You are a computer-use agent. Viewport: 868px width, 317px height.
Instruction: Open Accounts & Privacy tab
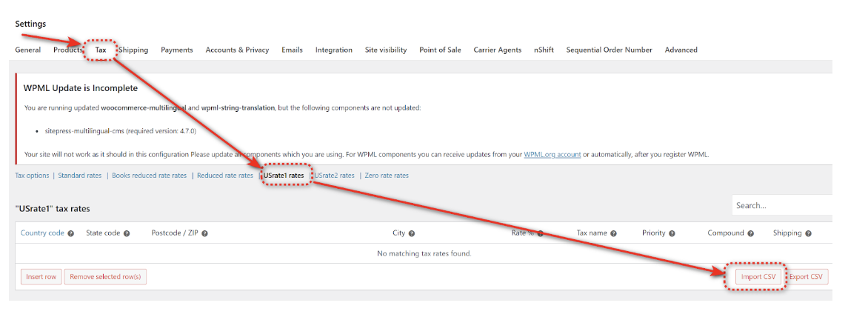click(x=237, y=50)
